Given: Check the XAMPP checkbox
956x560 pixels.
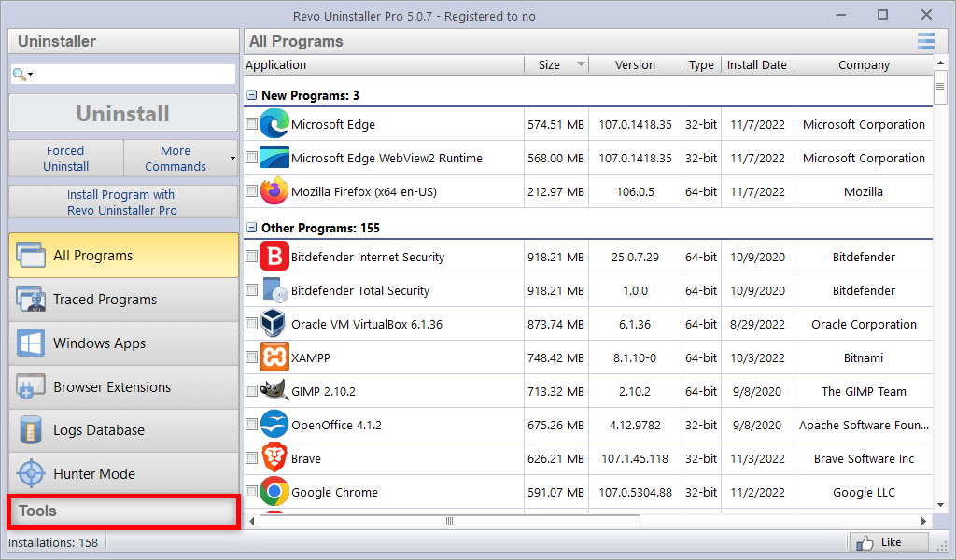Looking at the screenshot, I should point(251,357).
